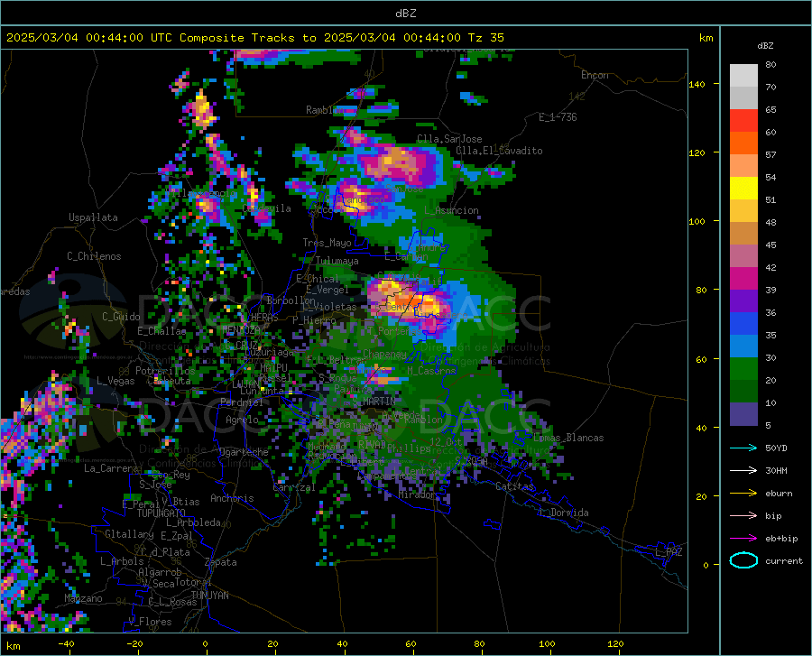Click the Manzano map label
The height and width of the screenshot is (656, 812).
coord(83,598)
